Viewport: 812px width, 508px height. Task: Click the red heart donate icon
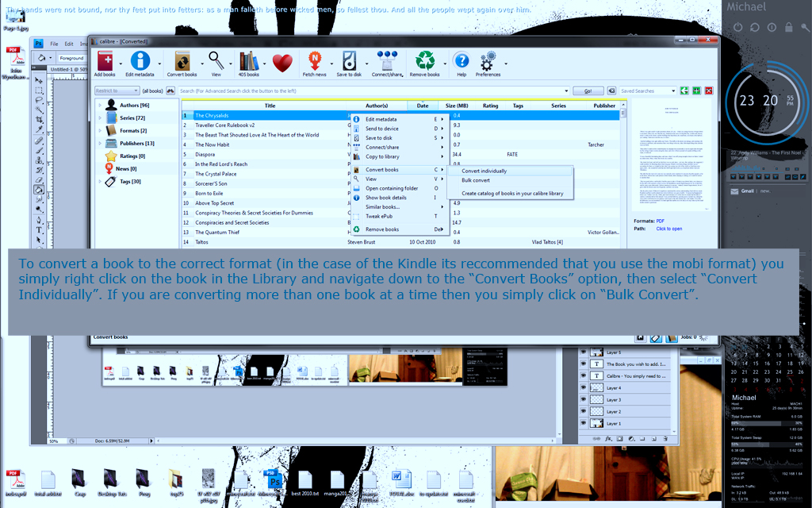pos(283,63)
